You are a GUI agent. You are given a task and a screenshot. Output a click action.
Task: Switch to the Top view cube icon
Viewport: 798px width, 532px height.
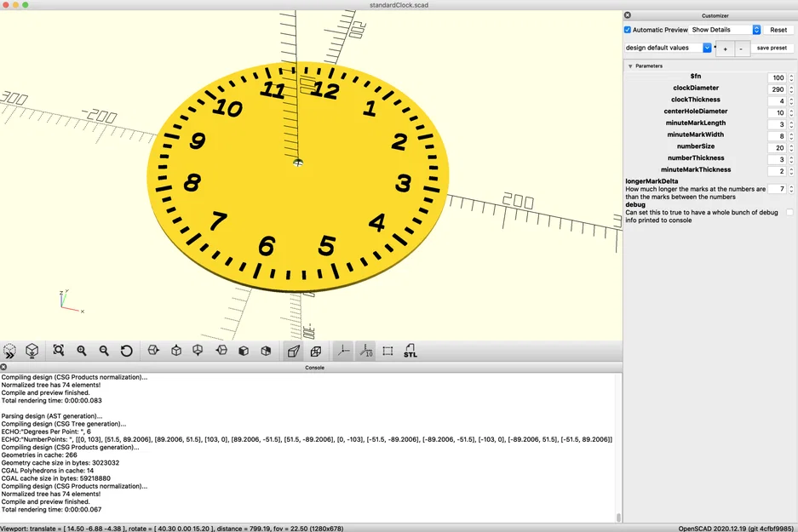coord(176,351)
